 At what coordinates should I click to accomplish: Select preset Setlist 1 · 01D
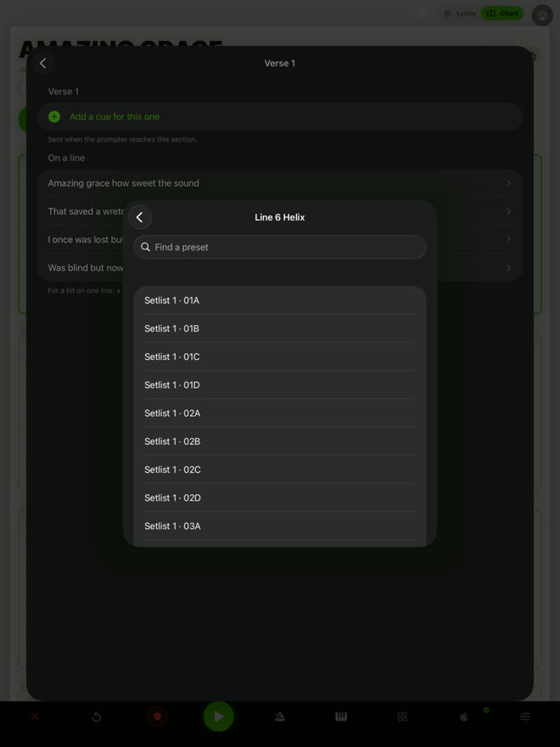pyautogui.click(x=279, y=385)
